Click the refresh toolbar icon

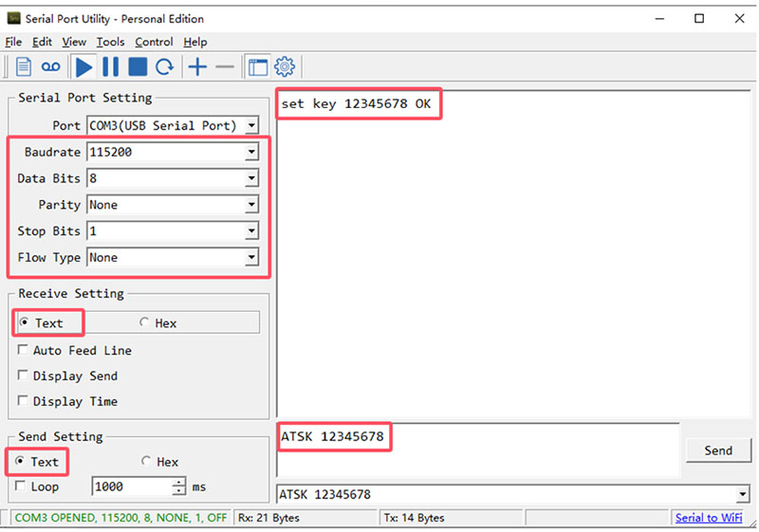[164, 66]
